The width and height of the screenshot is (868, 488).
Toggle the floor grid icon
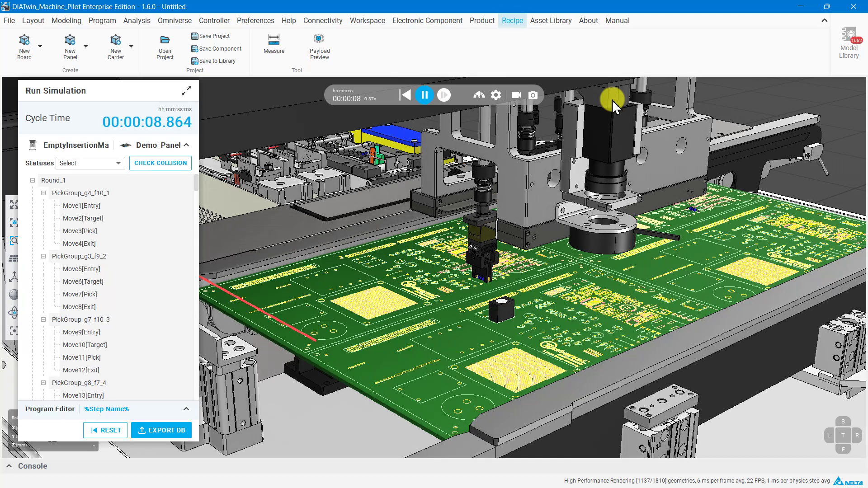point(14,258)
